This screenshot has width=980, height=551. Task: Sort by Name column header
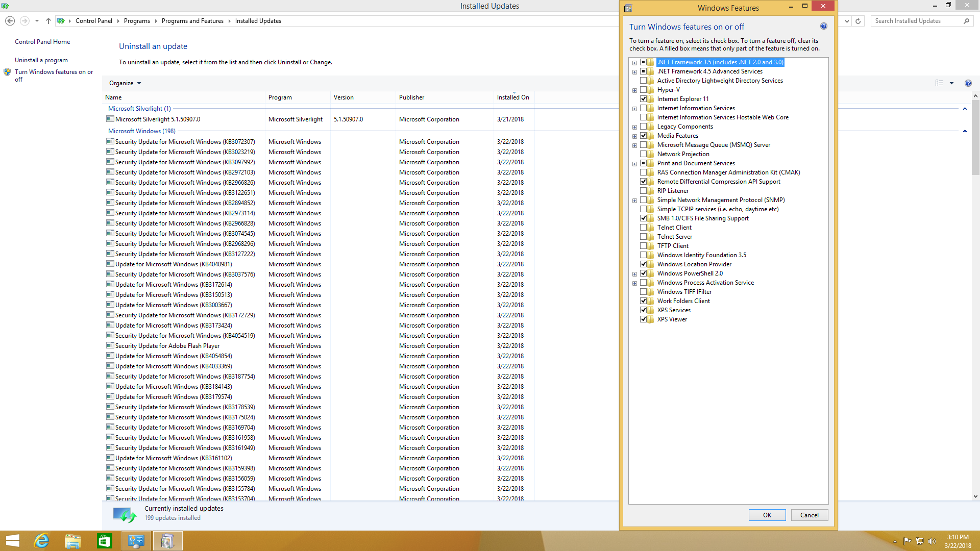[x=184, y=97]
